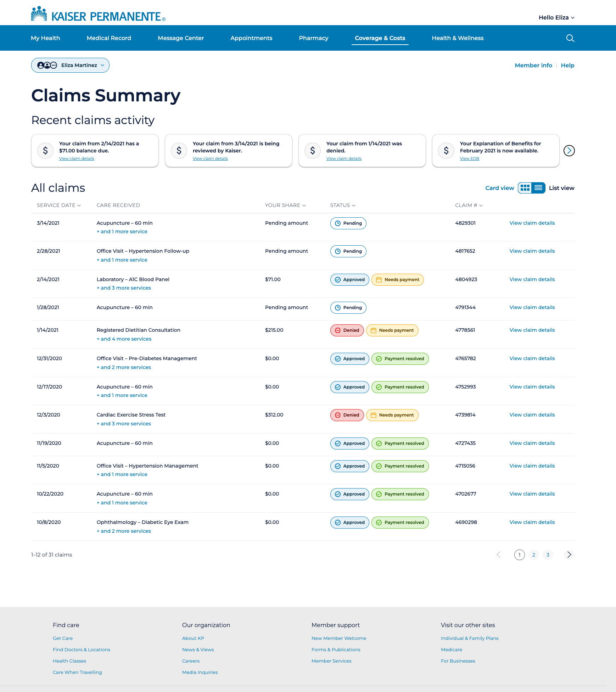616x692 pixels.
Task: Click Payment resolved badge for claim 4752993
Action: (x=400, y=387)
